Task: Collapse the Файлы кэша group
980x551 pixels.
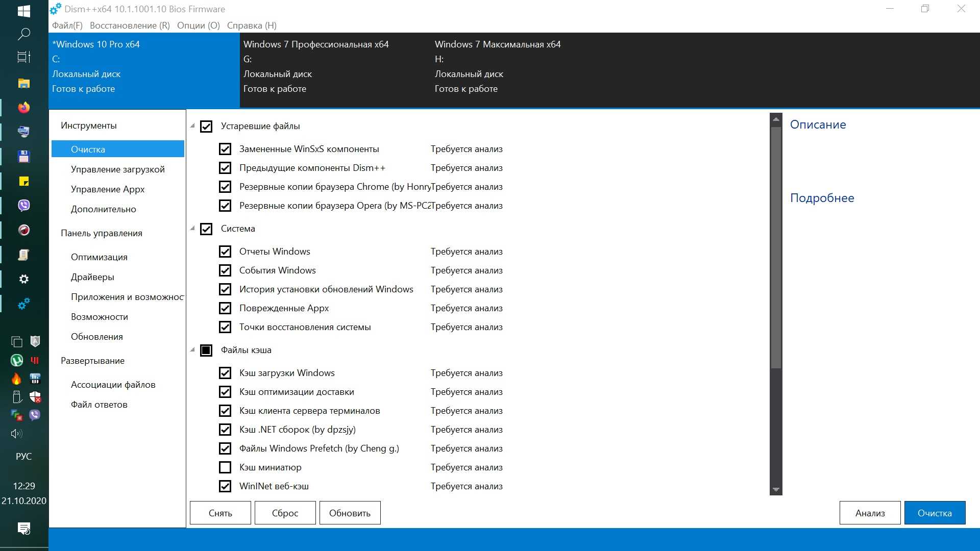Action: tap(193, 350)
